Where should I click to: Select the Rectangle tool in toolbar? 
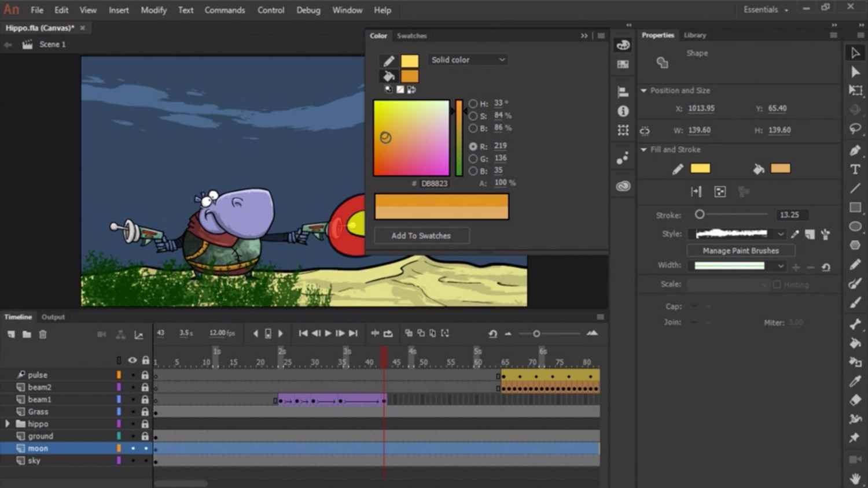tap(855, 208)
